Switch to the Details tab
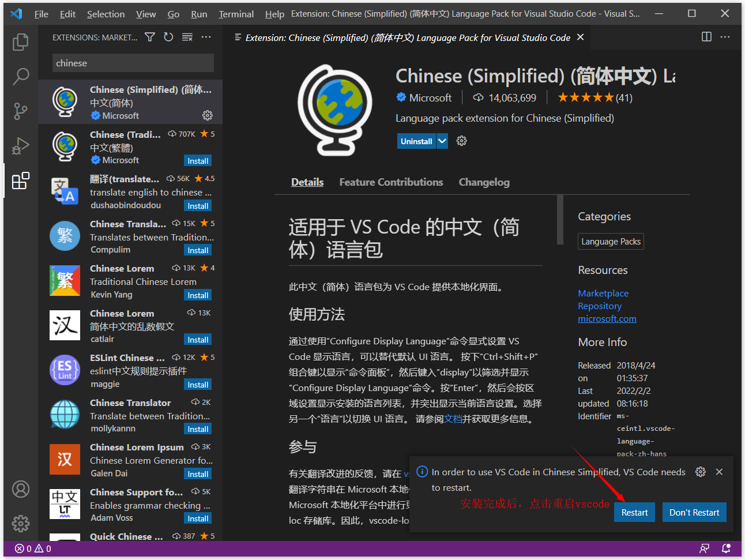This screenshot has height=560, width=745. click(x=307, y=182)
